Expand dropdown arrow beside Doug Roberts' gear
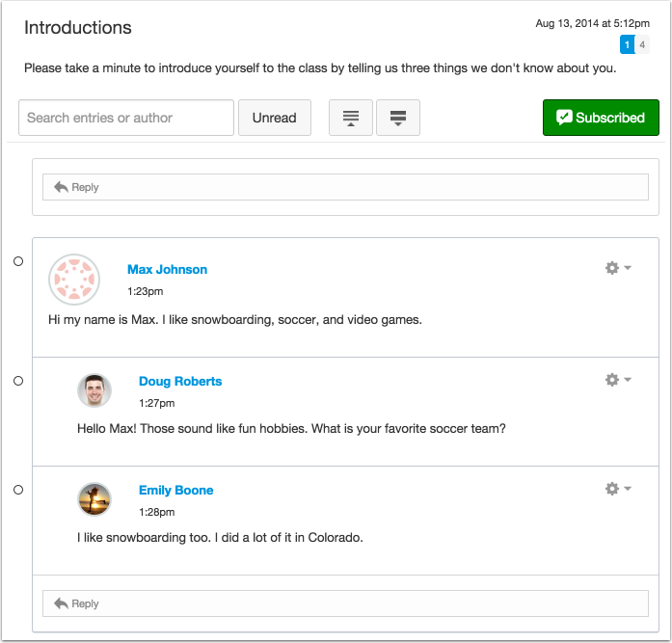672x643 pixels. 628,380
